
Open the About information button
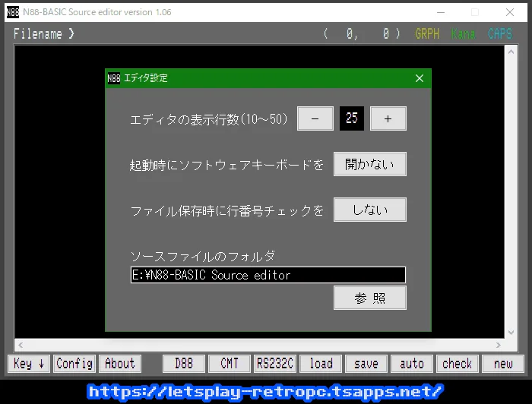point(119,364)
